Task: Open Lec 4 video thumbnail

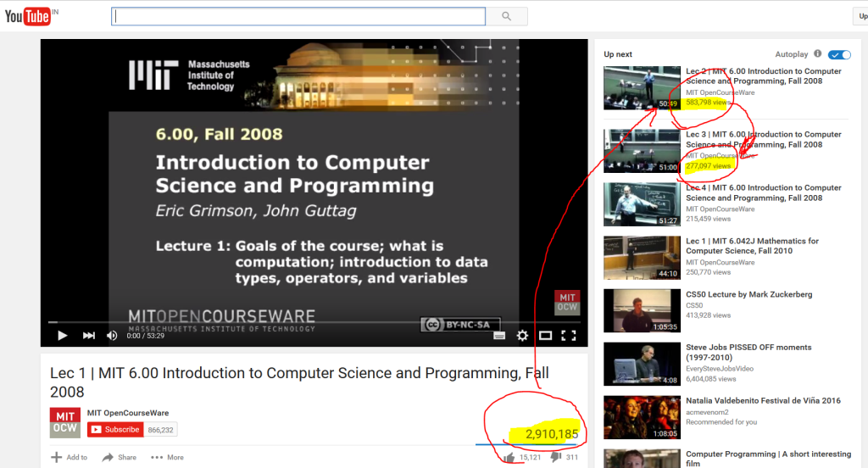Action: 642,204
